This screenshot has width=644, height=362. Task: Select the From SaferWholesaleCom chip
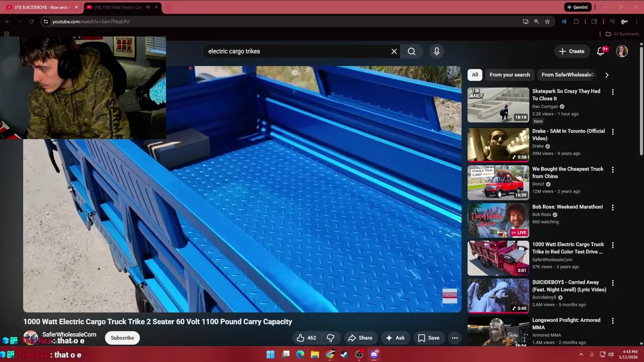568,75
